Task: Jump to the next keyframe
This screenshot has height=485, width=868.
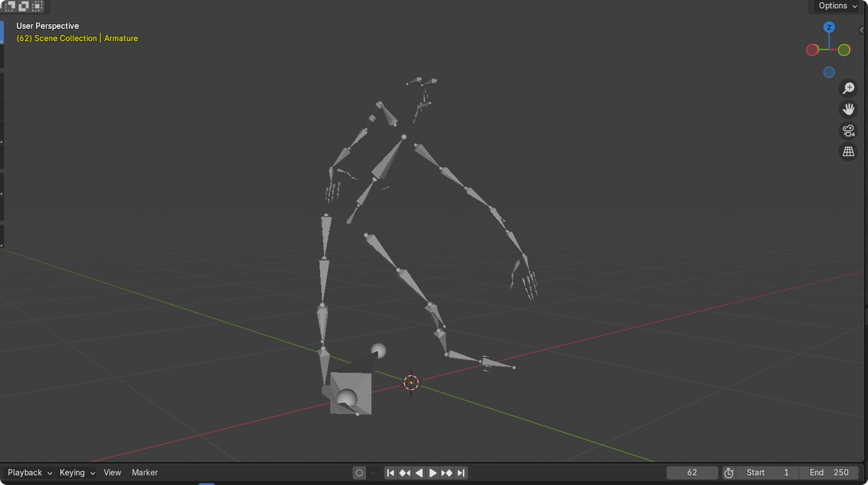Action: coord(447,473)
